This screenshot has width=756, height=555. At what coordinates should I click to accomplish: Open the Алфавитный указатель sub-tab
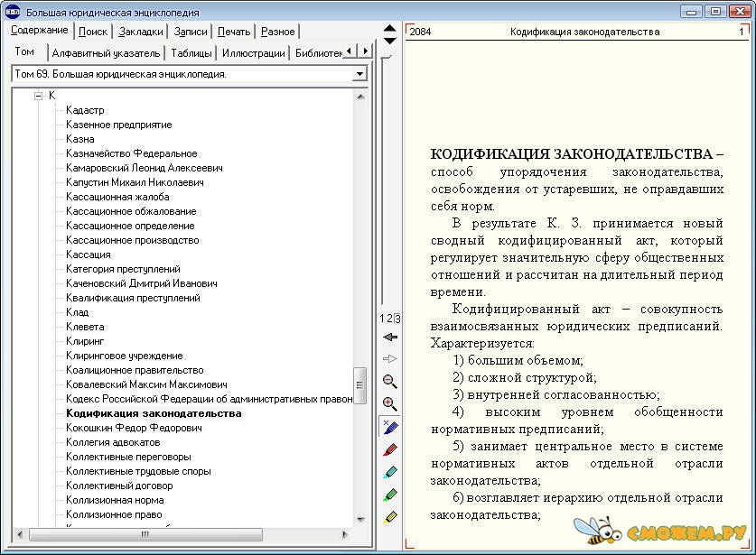click(x=106, y=53)
